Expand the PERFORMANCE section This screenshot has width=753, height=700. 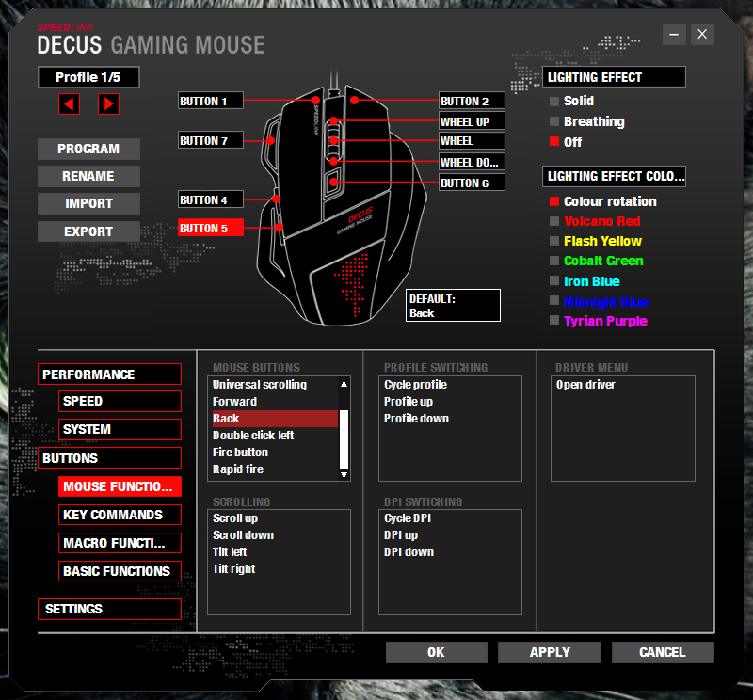point(109,374)
